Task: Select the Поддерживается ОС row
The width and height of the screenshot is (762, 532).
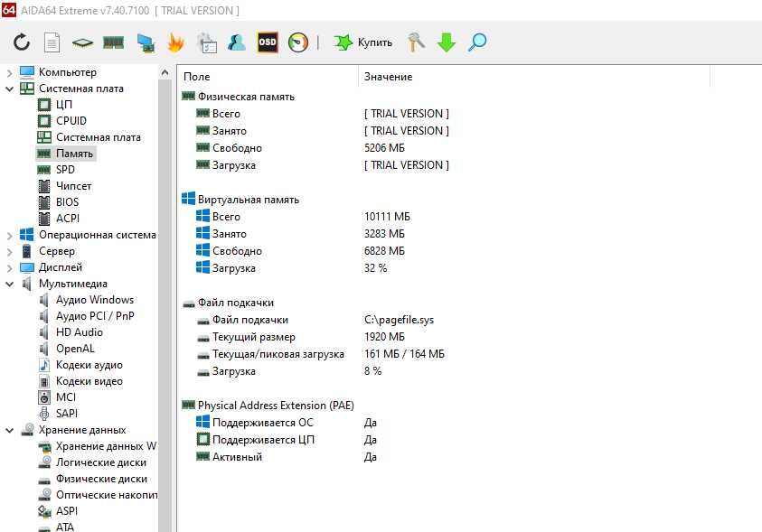Action: 287,423
